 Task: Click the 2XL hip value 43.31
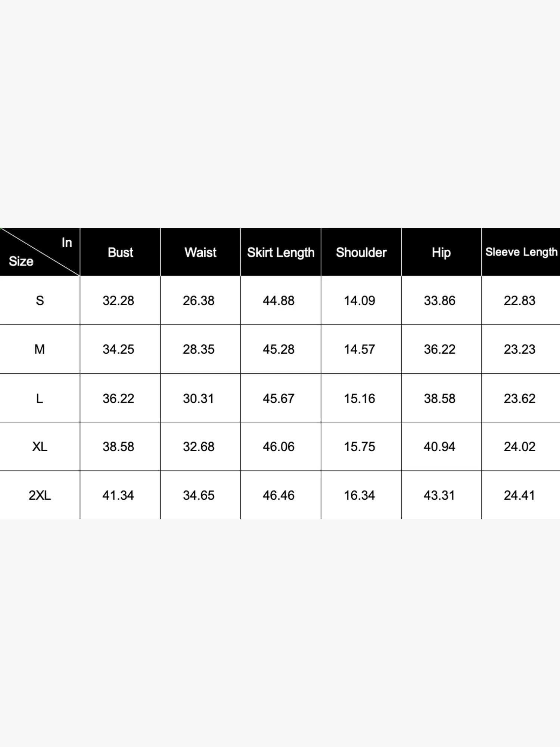tap(439, 496)
